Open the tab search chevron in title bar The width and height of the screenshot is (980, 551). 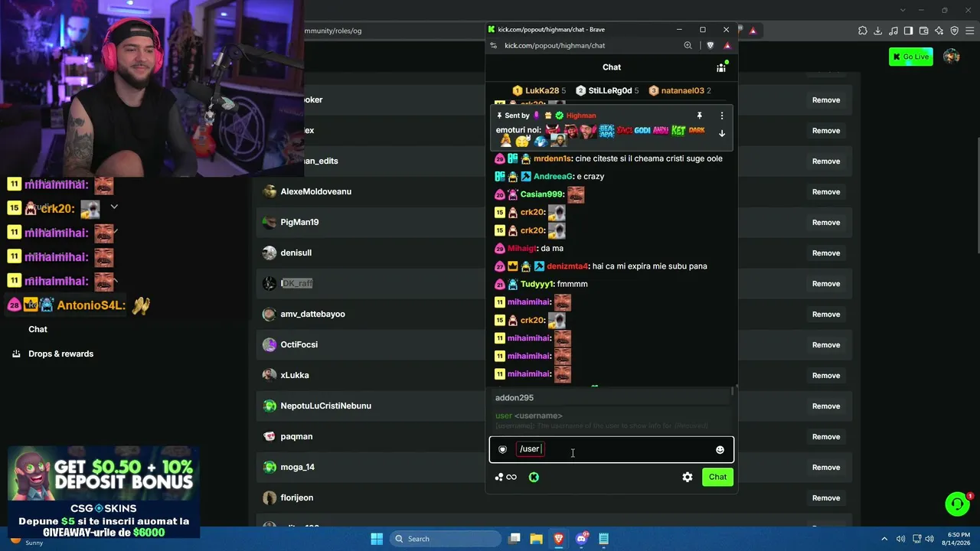coord(903,10)
